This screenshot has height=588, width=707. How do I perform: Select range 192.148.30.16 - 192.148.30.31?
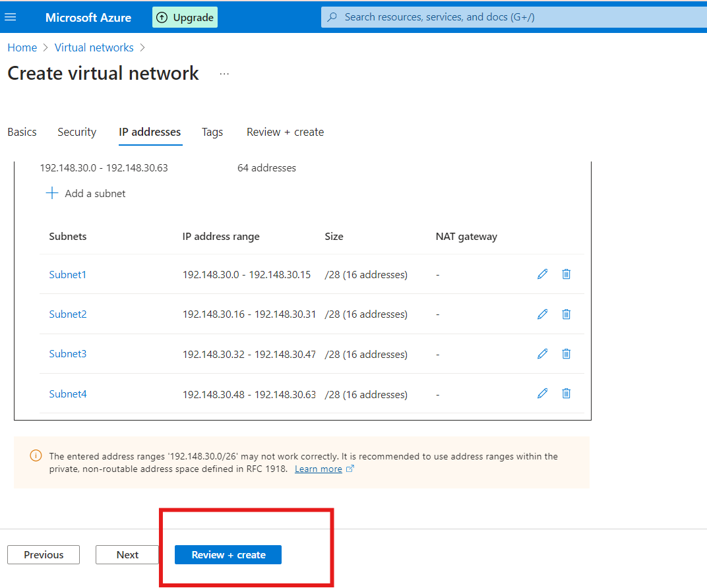point(249,314)
